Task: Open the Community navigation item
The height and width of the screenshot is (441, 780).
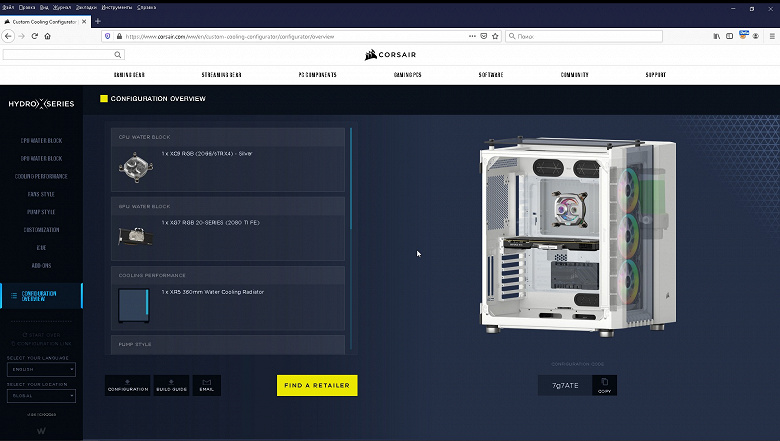Action: click(x=575, y=75)
